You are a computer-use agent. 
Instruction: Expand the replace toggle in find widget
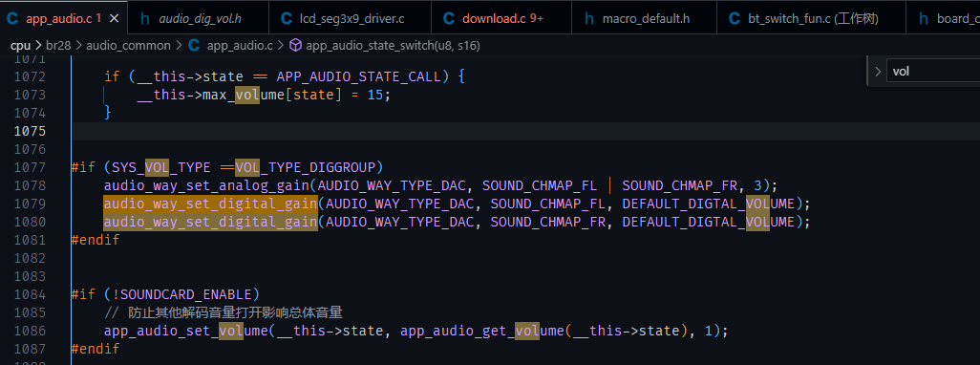tap(877, 71)
